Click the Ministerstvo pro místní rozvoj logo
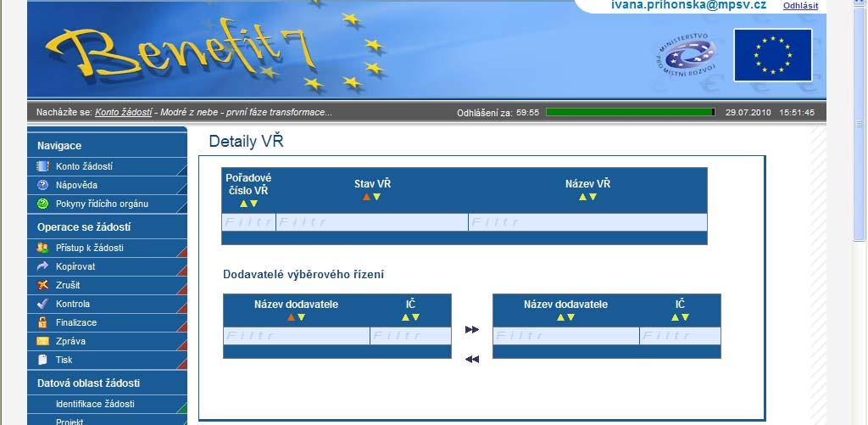This screenshot has width=868, height=425. 685,55
